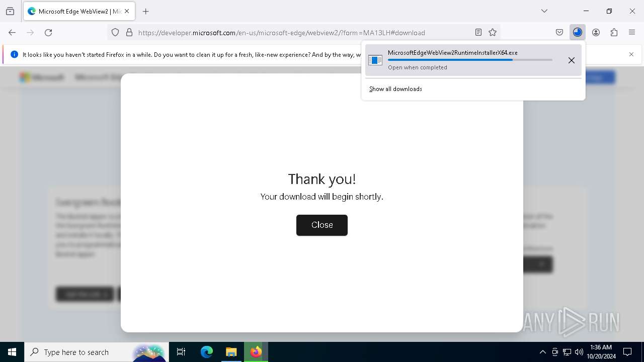Go back to previous page
The width and height of the screenshot is (644, 362).
(12, 32)
